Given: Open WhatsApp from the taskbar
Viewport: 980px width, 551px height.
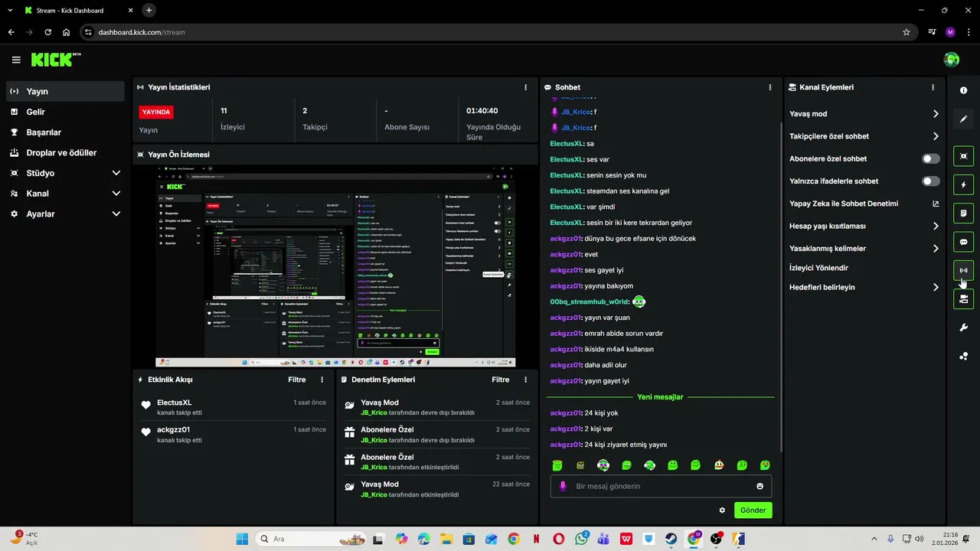Looking at the screenshot, I should click(x=581, y=539).
